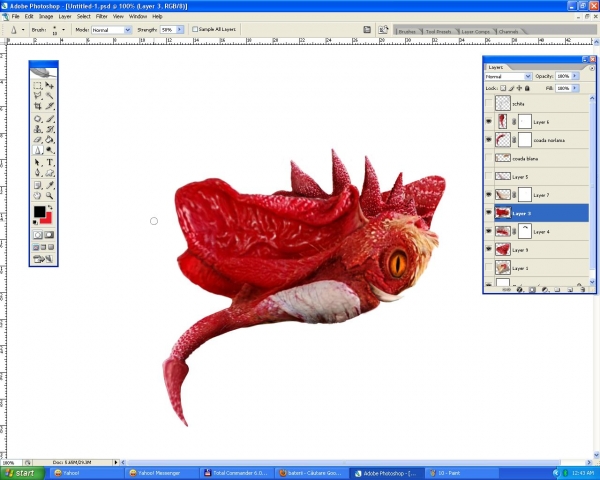This screenshot has width=600, height=480.
Task: Click the red background color swatch
Action: [47, 219]
